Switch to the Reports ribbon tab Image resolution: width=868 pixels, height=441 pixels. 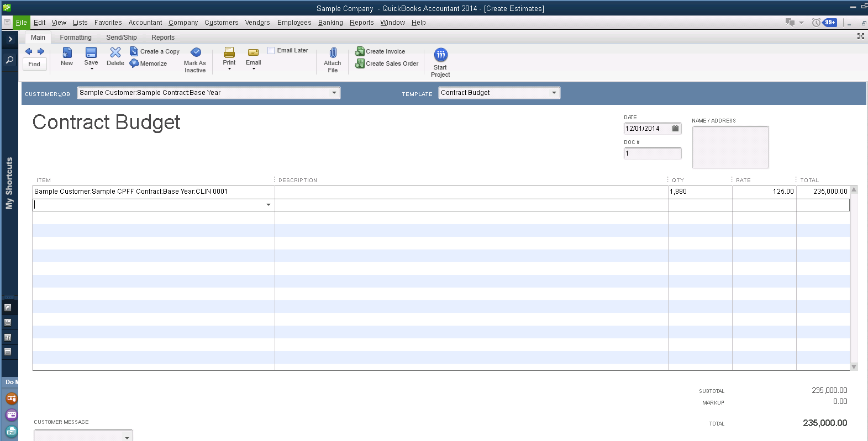coord(163,38)
